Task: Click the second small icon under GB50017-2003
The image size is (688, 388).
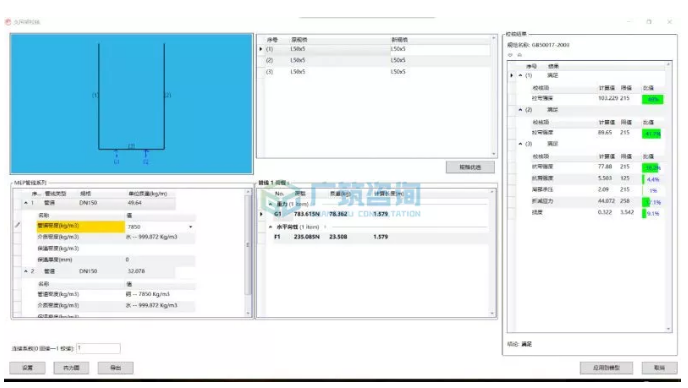Action: click(x=520, y=55)
